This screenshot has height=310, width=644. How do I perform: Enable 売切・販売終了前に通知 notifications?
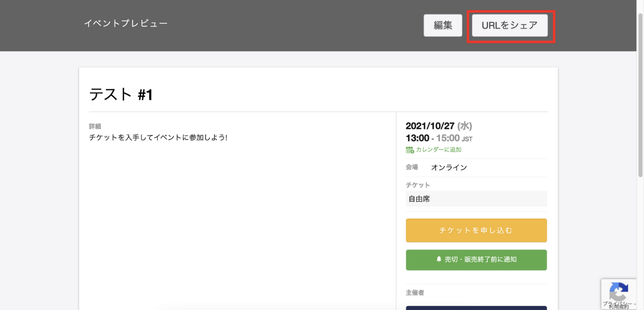[476, 260]
